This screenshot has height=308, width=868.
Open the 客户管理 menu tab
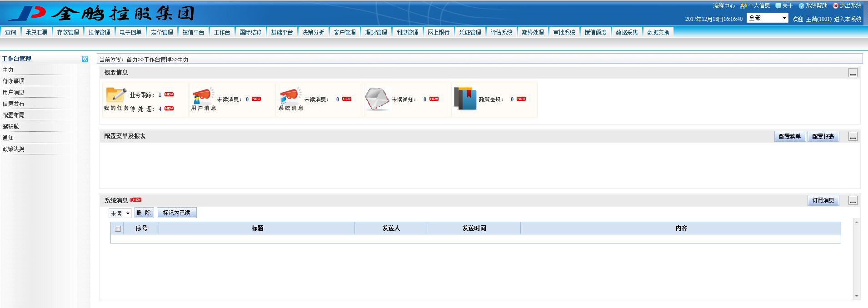344,32
